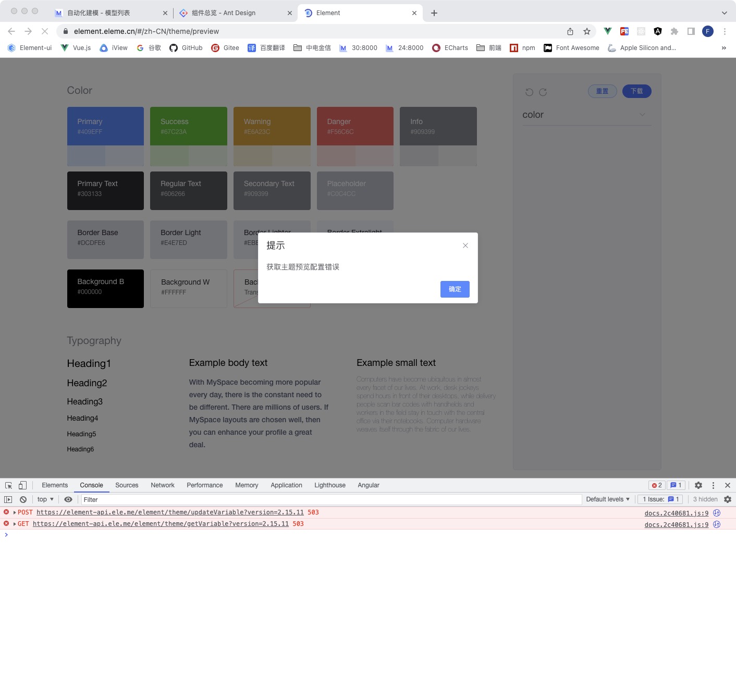Click the red error count badge
Screen dimensions: 736x700
coord(656,485)
